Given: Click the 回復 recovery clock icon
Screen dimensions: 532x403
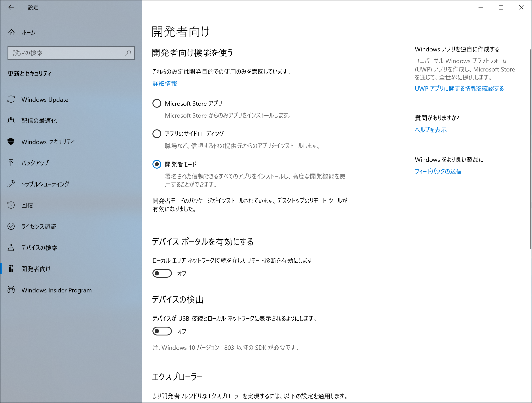Looking at the screenshot, I should [x=11, y=205].
